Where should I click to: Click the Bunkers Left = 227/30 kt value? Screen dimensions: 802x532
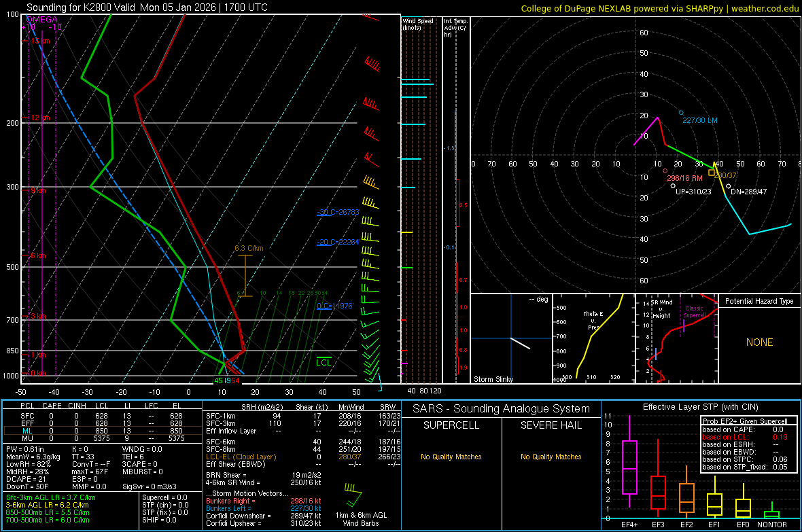click(x=305, y=508)
